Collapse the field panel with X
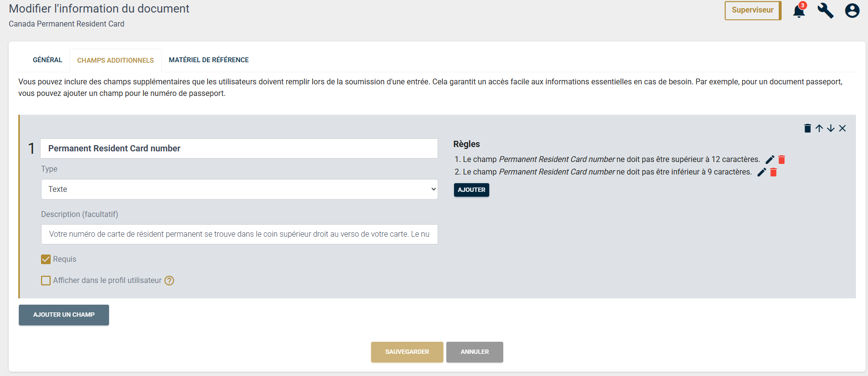 click(x=842, y=128)
